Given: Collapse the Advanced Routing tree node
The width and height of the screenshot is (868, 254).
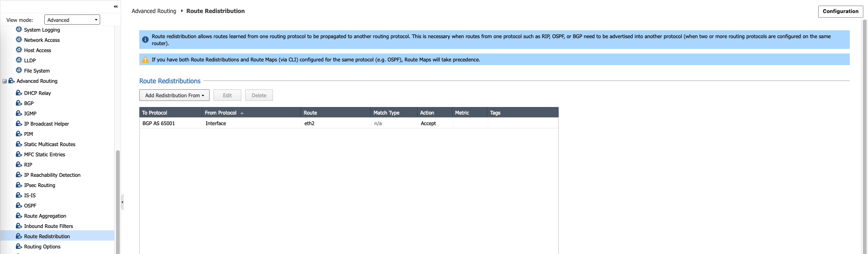Looking at the screenshot, I should point(5,81).
